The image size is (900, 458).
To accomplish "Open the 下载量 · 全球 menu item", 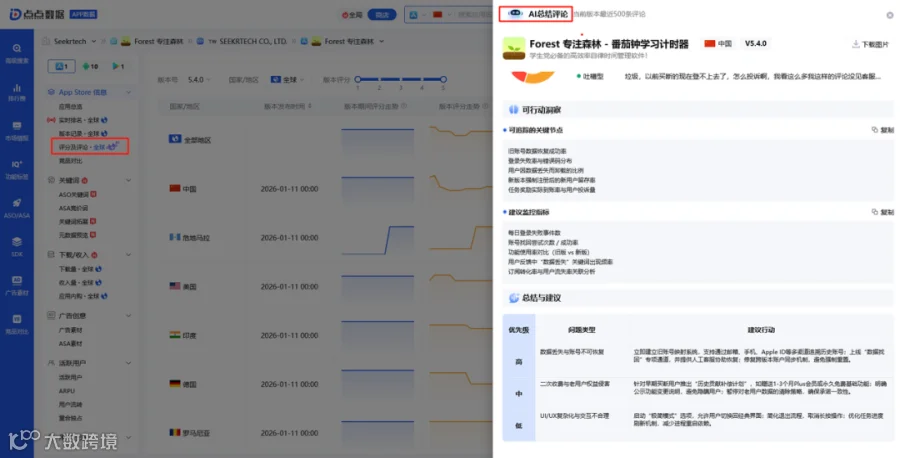I will tap(80, 269).
